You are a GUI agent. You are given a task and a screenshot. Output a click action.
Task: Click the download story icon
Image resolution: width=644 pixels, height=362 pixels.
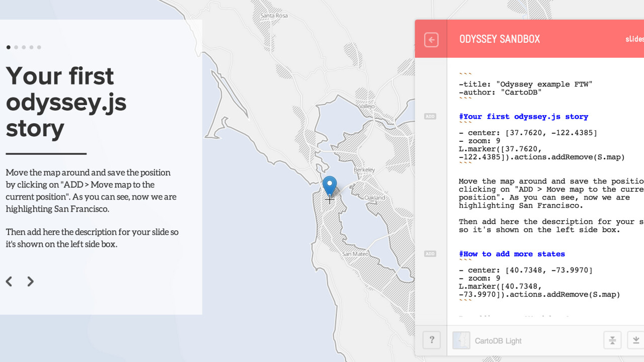636,340
